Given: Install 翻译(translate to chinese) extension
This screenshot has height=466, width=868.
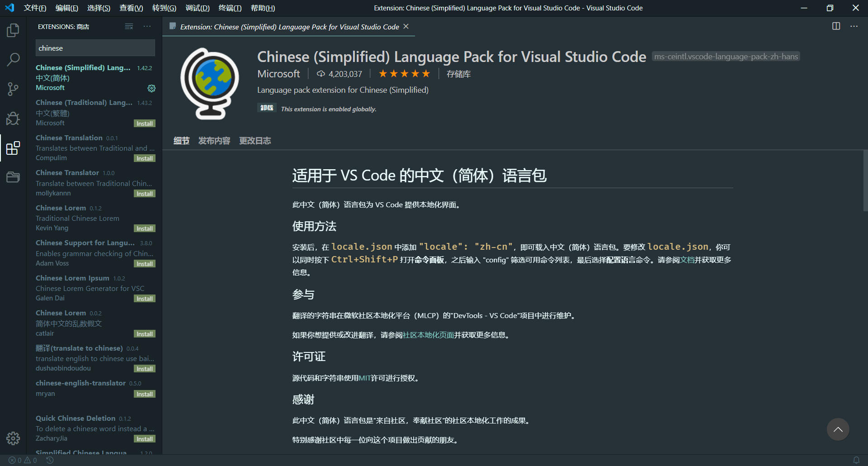Looking at the screenshot, I should (x=145, y=369).
